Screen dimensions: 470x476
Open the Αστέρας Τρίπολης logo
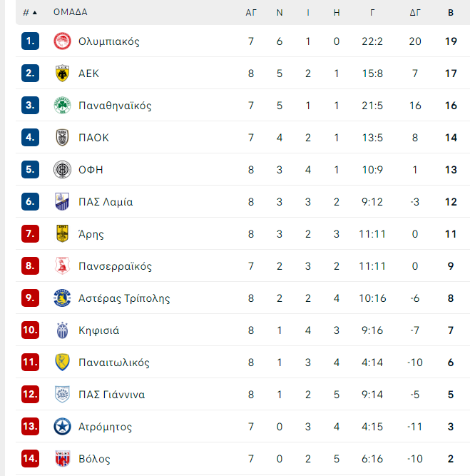(x=62, y=298)
